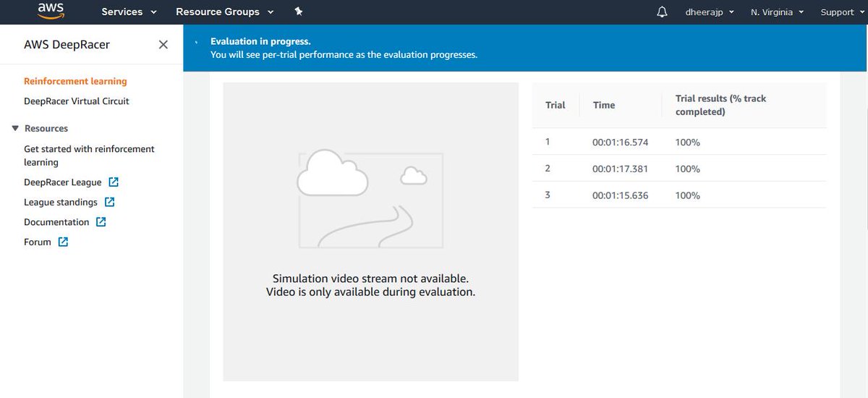Click external link icon beside Forum
The height and width of the screenshot is (398, 868).
[x=63, y=242]
